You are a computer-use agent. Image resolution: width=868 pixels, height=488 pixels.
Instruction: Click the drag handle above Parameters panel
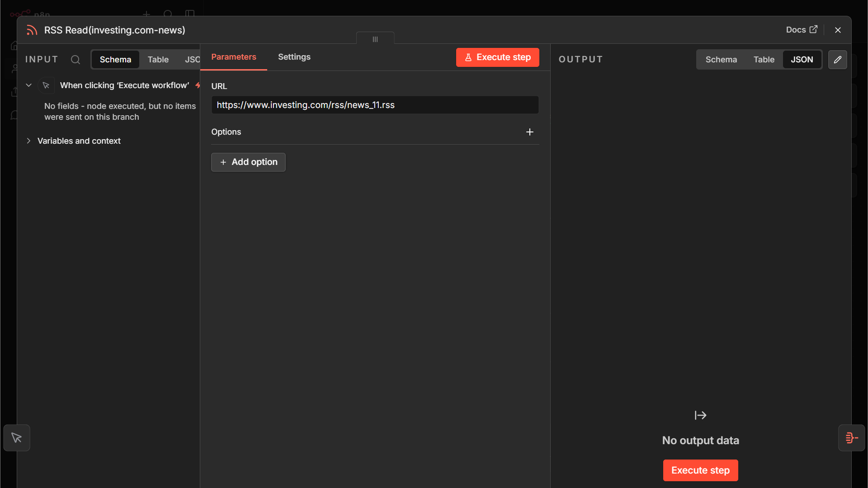coord(375,39)
